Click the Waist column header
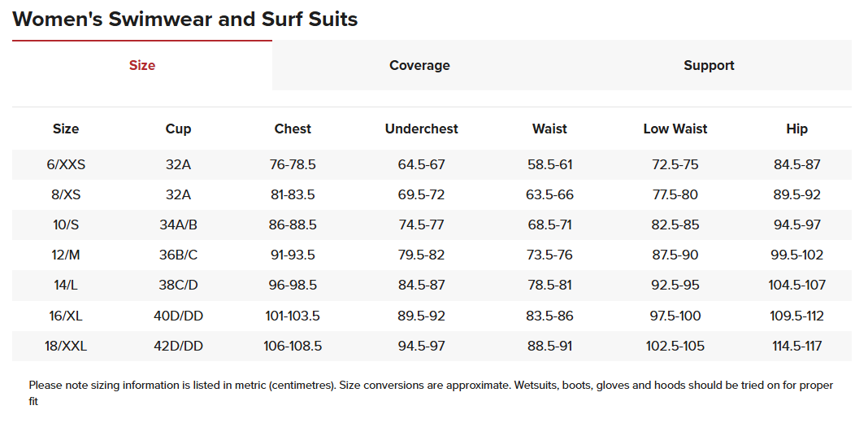The width and height of the screenshot is (868, 423). coord(549,129)
